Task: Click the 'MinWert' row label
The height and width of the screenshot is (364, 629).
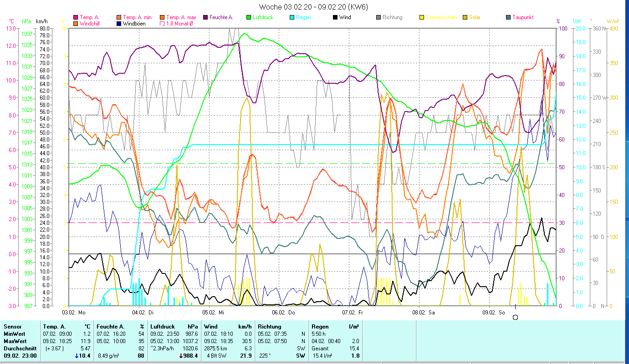Action: pyautogui.click(x=14, y=334)
